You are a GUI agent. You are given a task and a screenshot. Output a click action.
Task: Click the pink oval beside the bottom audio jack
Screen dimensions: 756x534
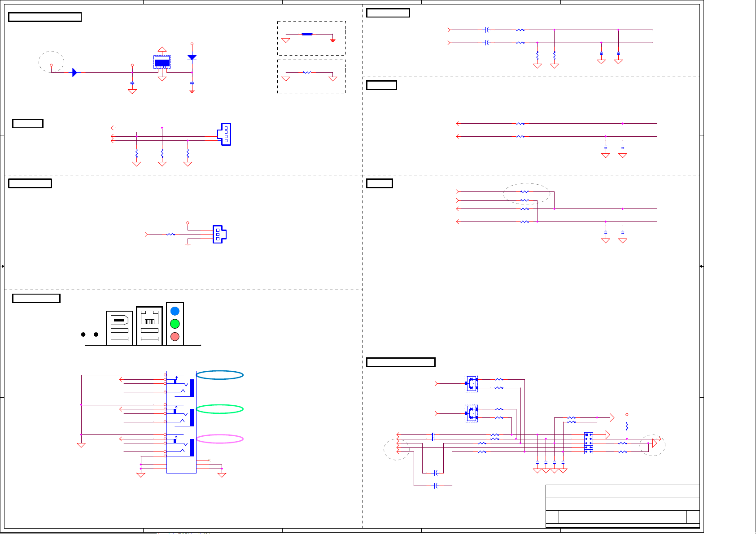point(220,439)
